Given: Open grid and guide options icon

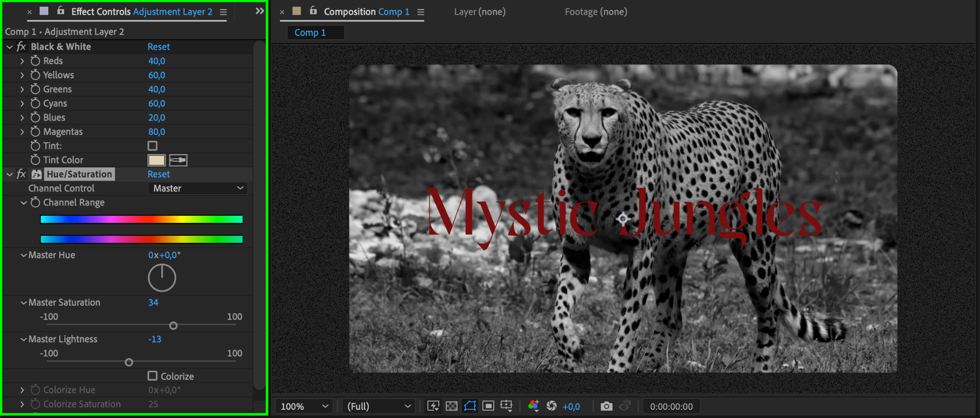Looking at the screenshot, I should tap(506, 406).
